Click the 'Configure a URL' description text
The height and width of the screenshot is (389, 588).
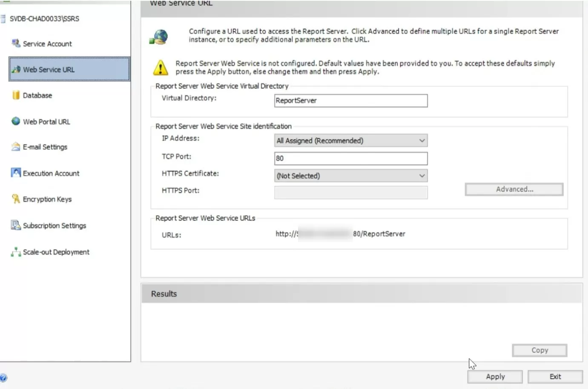pos(374,35)
